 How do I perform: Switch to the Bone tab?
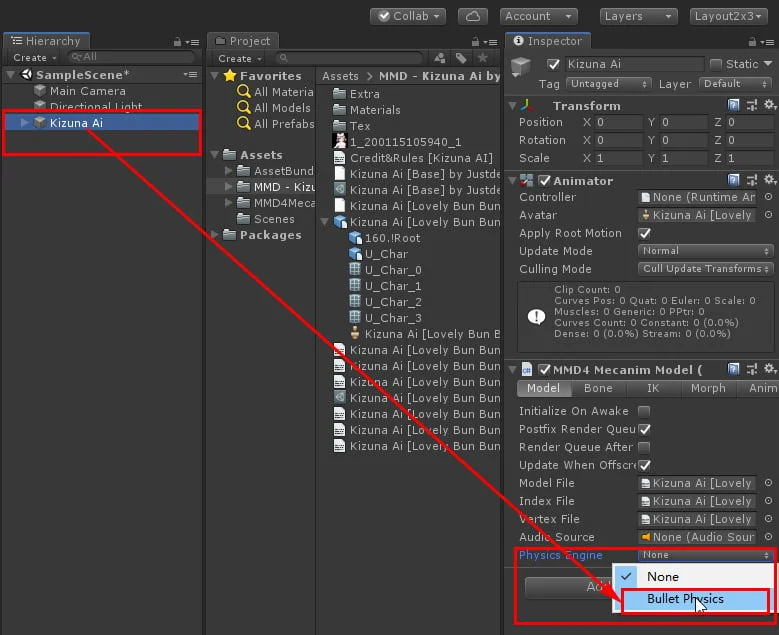[598, 388]
